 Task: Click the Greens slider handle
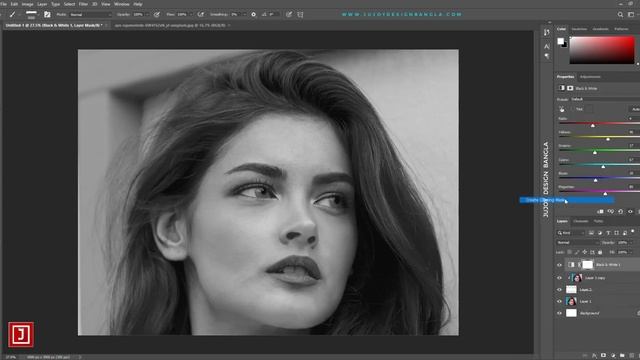tap(595, 152)
